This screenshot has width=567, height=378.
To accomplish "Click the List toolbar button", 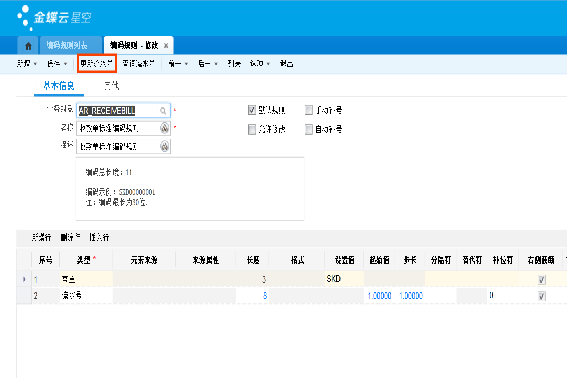I will tap(234, 64).
